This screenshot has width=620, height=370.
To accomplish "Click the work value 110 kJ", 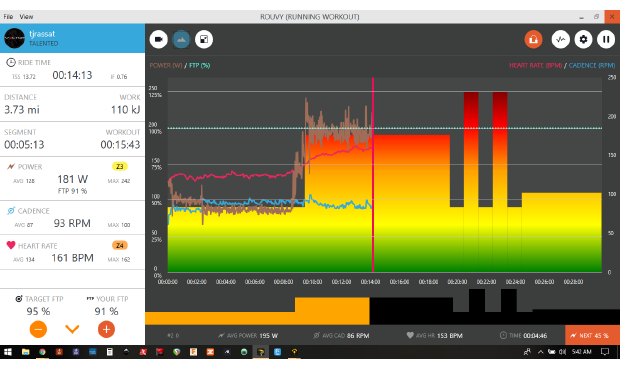I will point(125,110).
